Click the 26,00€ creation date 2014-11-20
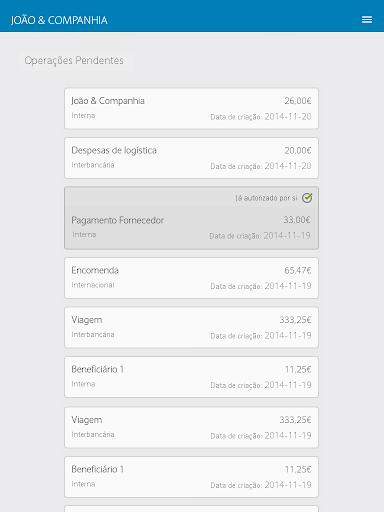 (288, 117)
